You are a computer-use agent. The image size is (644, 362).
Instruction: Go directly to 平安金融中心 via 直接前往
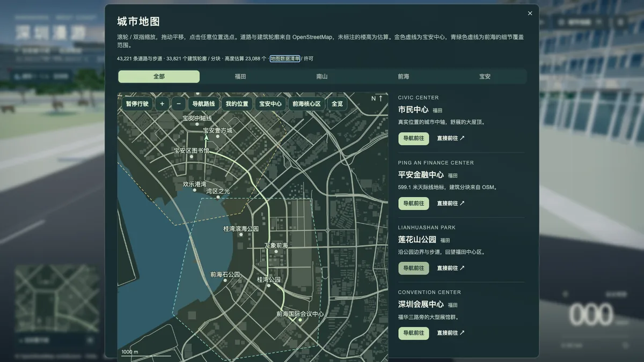tap(451, 203)
